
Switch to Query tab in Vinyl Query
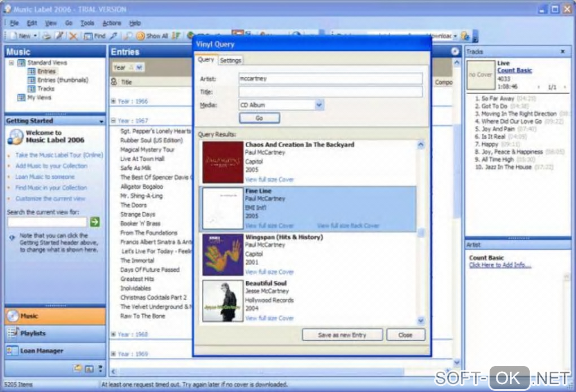click(206, 59)
